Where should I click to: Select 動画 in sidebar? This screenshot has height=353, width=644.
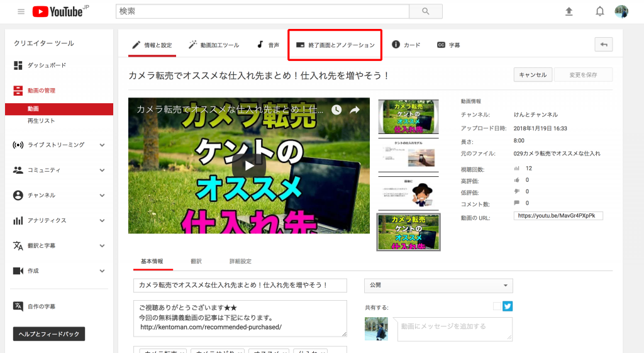pos(59,109)
